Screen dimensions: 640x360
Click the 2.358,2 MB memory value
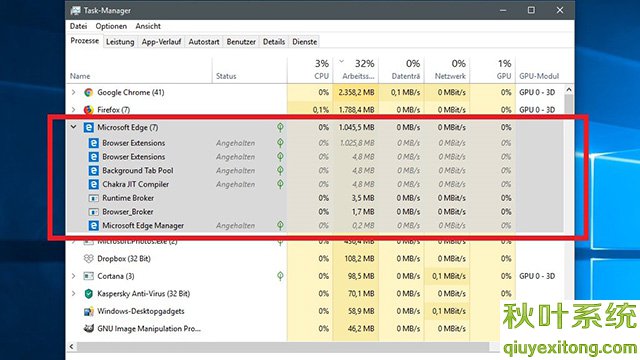pos(356,93)
